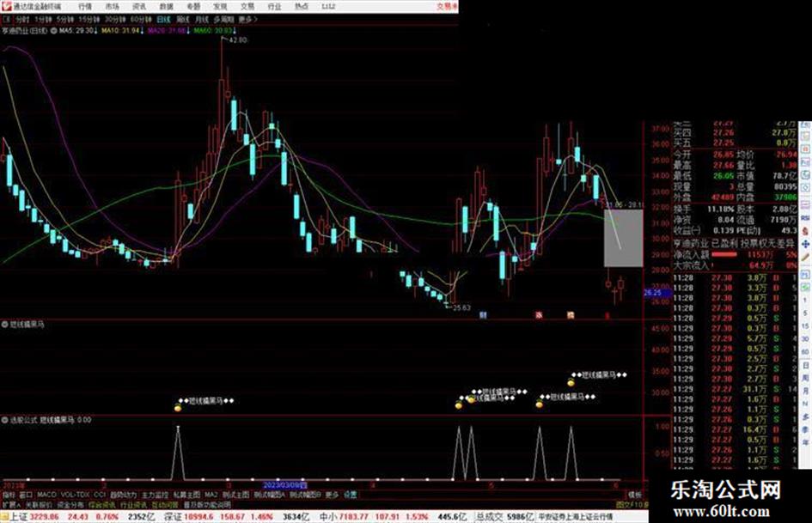
Task: Open the 模板 template button
Action: coord(634,495)
